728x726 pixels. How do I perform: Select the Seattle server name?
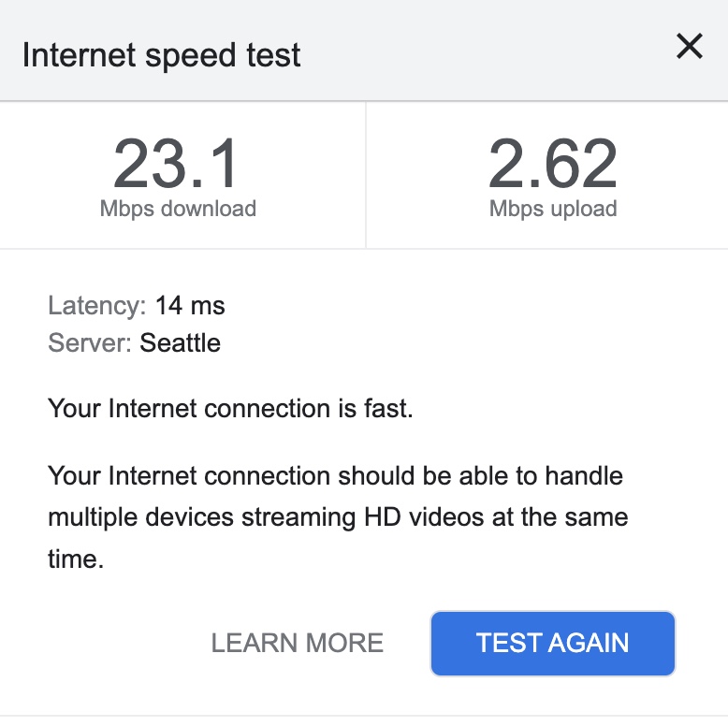pyautogui.click(x=181, y=342)
